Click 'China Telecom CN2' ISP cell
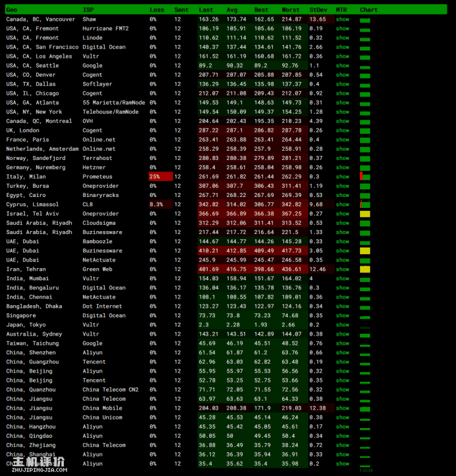456x476 pixels. (111, 390)
